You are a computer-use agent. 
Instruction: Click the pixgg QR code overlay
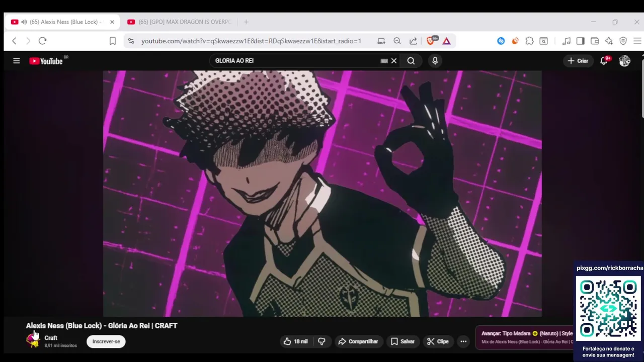click(x=609, y=309)
